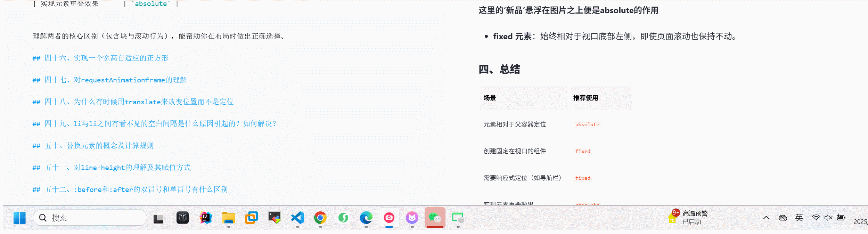Open the green screen chat app icon
The image size is (868, 234).
(458, 218)
